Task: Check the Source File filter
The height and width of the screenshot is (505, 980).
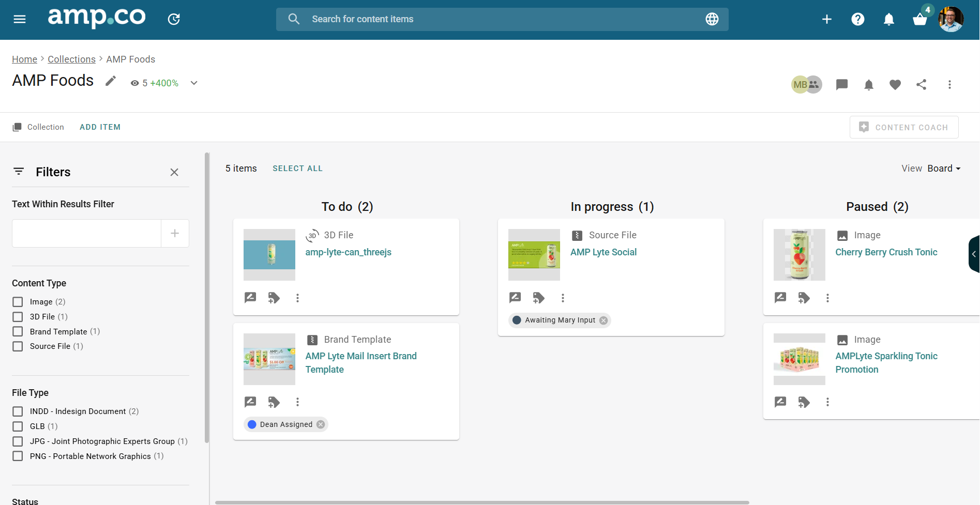Action: [18, 346]
